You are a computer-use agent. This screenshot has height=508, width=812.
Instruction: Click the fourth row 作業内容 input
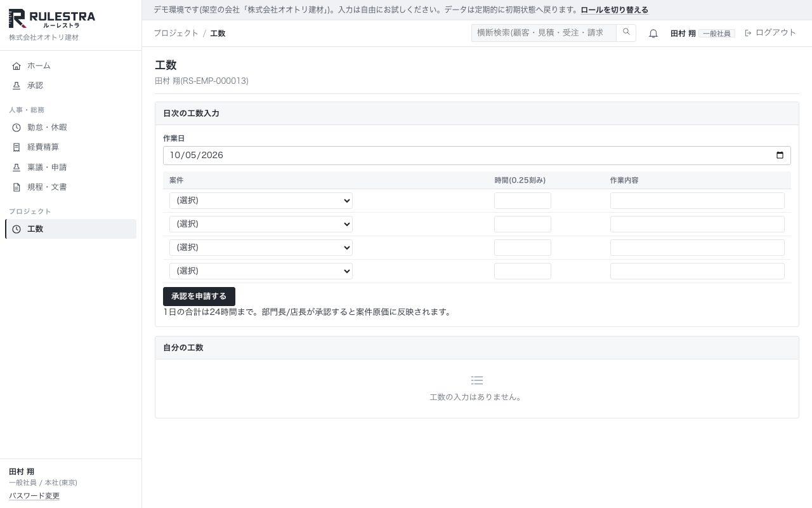click(x=697, y=271)
